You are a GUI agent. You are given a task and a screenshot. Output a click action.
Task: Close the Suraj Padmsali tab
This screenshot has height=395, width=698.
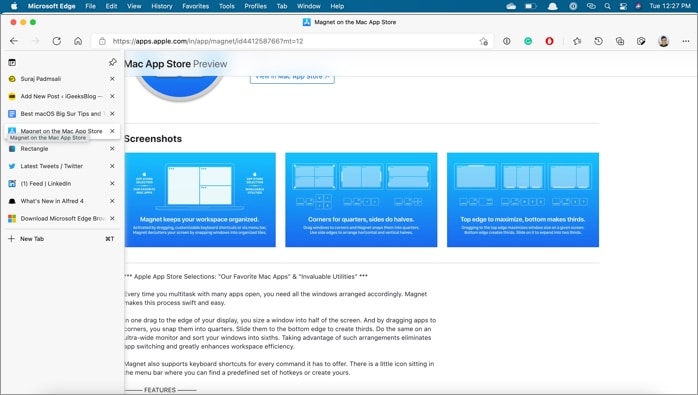[112, 79]
